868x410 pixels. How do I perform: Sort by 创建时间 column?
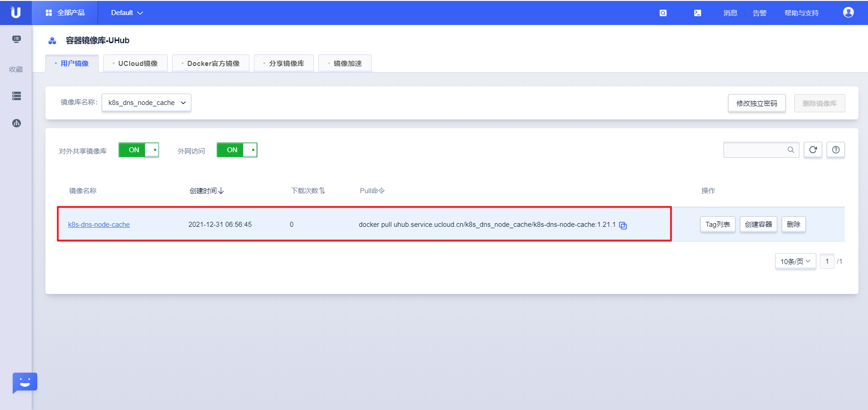click(207, 191)
